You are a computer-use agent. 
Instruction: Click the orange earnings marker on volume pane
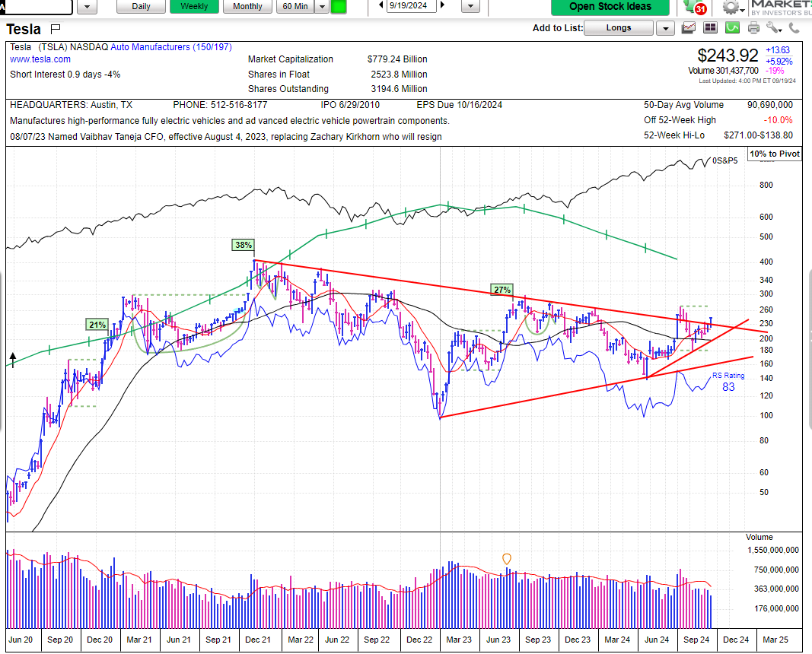point(507,559)
